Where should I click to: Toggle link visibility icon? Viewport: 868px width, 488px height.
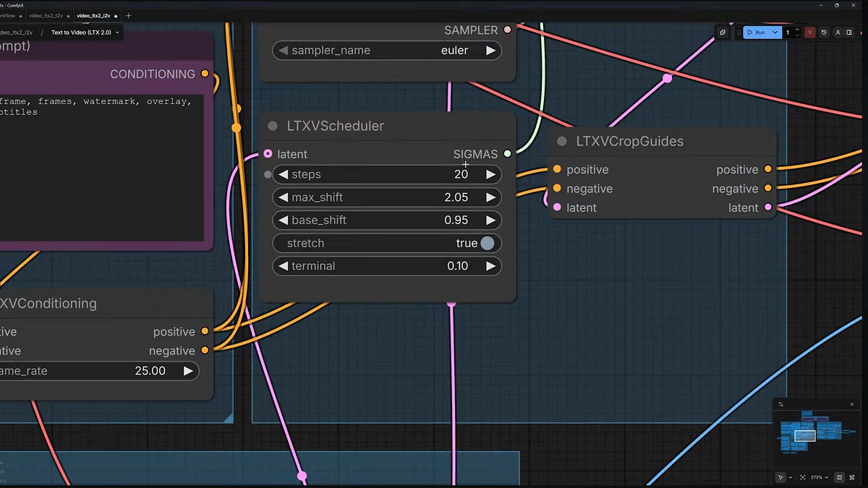[852, 477]
